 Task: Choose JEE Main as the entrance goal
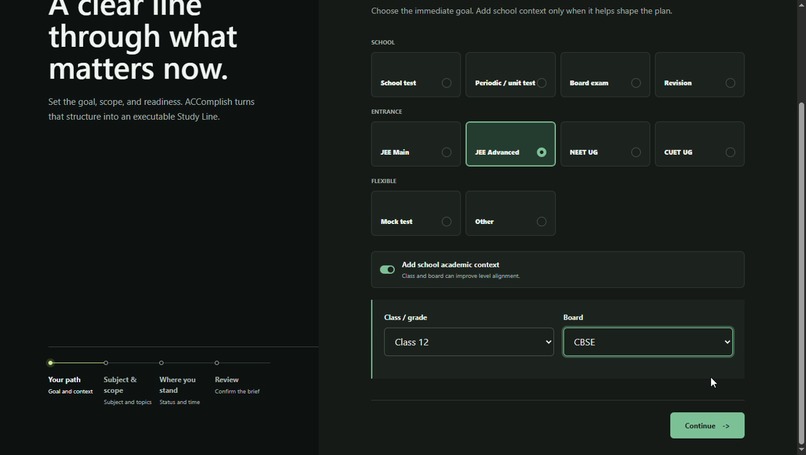[x=415, y=144]
